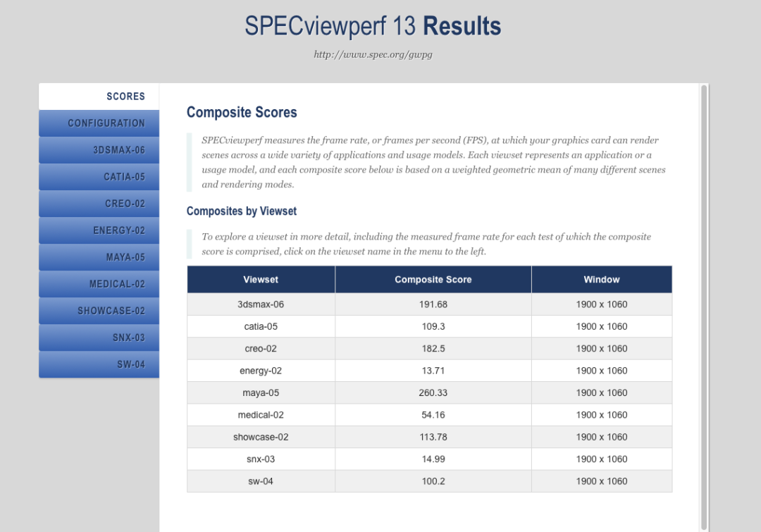Select the ENERGY-02 sidebar tab
The width and height of the screenshot is (761, 532).
click(x=99, y=230)
